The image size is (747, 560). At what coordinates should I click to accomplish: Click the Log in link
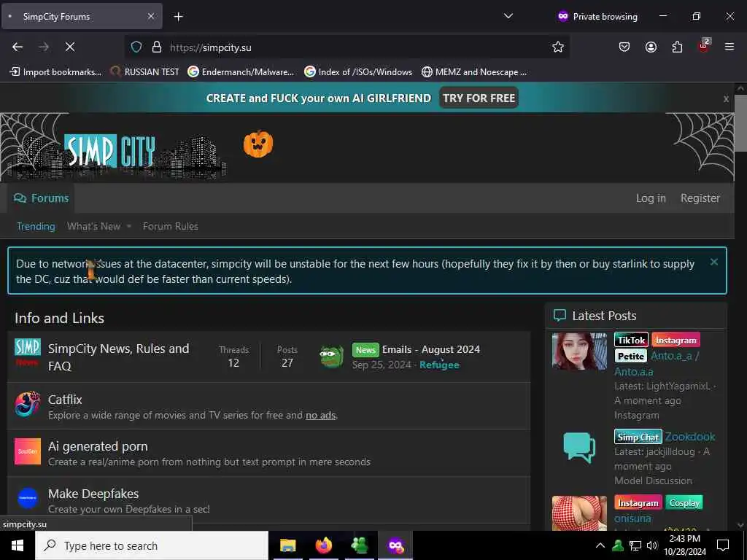651,198
